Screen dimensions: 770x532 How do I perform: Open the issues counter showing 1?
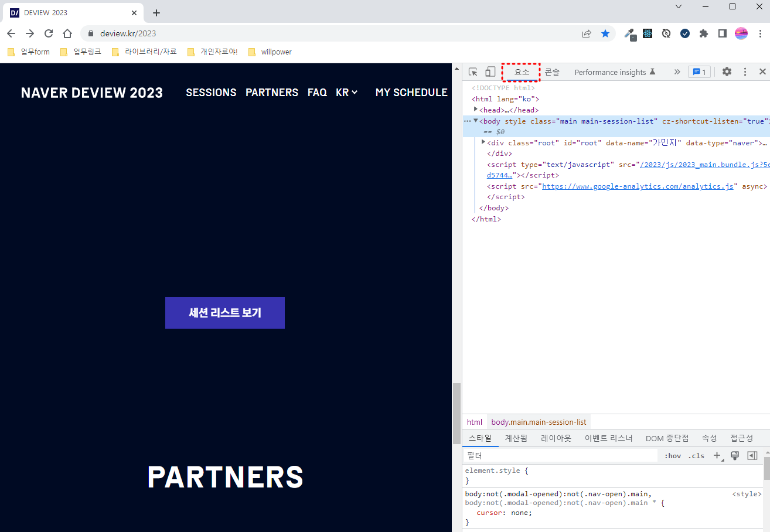pos(700,71)
